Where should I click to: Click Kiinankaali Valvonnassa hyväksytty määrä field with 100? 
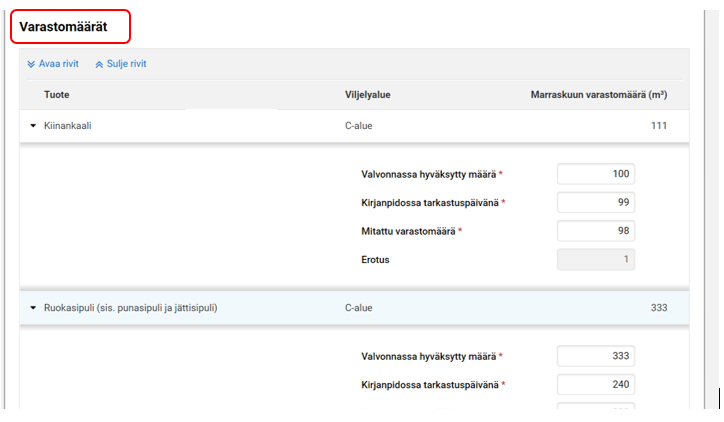point(596,174)
